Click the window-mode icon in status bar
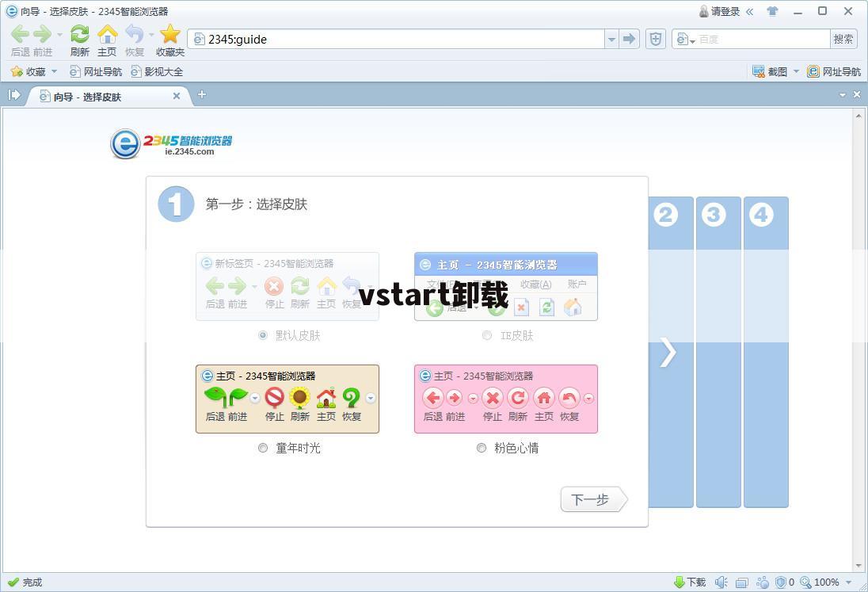The width and height of the screenshot is (868, 592). 742,582
